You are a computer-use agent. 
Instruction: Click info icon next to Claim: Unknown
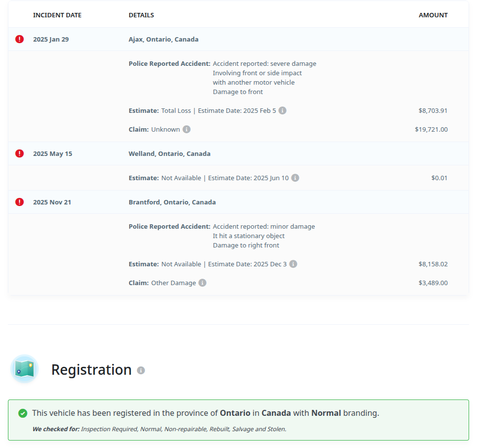click(x=187, y=129)
